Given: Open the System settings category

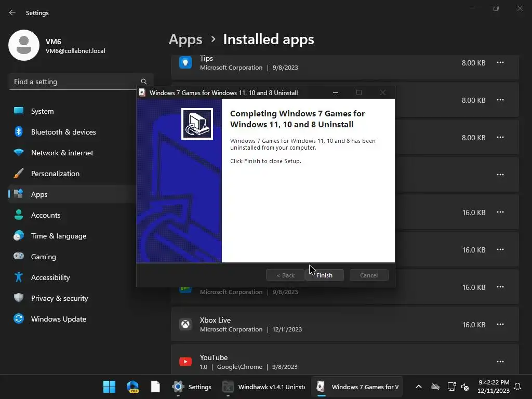Looking at the screenshot, I should click(x=72, y=111).
